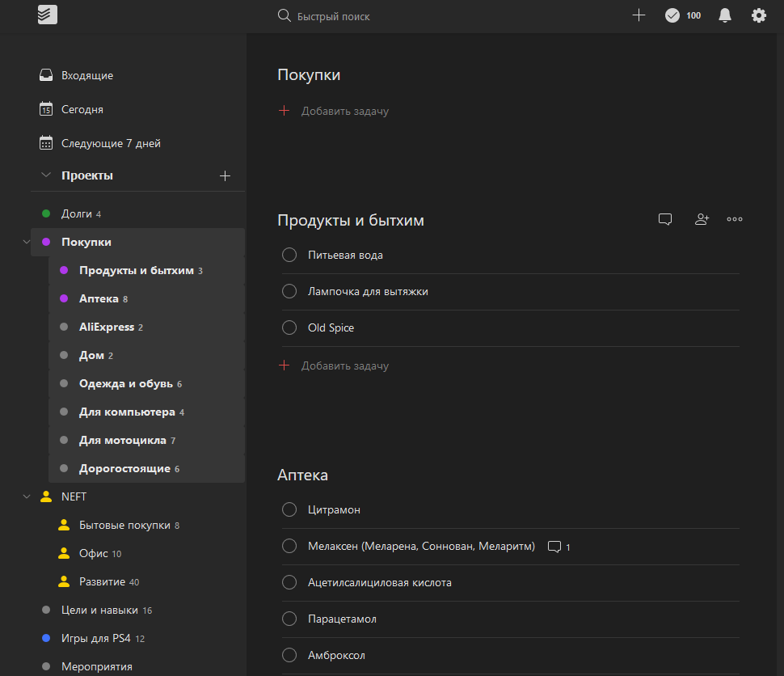Open settings gear icon
784x676 pixels.
(758, 15)
